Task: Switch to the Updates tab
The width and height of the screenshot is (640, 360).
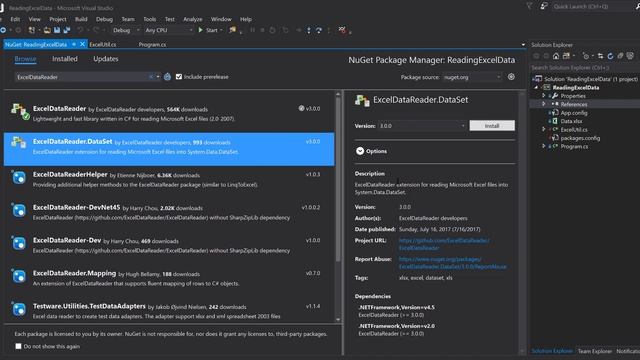Action: tap(106, 59)
